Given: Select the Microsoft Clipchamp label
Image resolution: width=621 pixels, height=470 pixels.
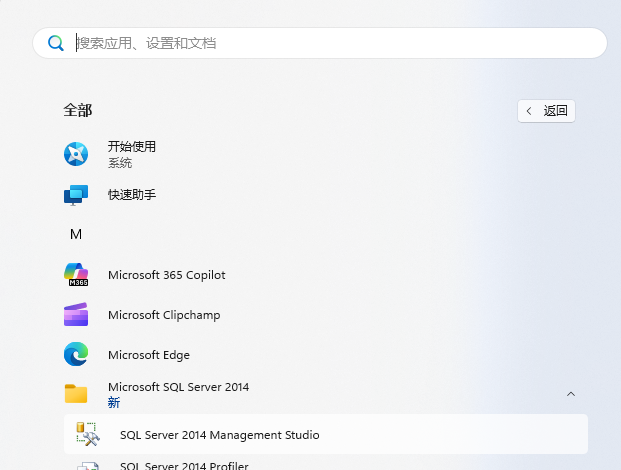Looking at the screenshot, I should pyautogui.click(x=164, y=315).
